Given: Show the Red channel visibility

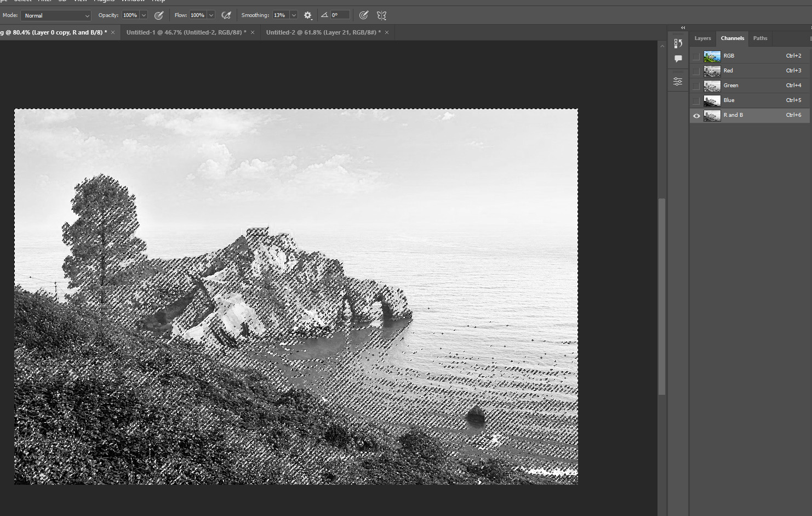Looking at the screenshot, I should coord(696,71).
